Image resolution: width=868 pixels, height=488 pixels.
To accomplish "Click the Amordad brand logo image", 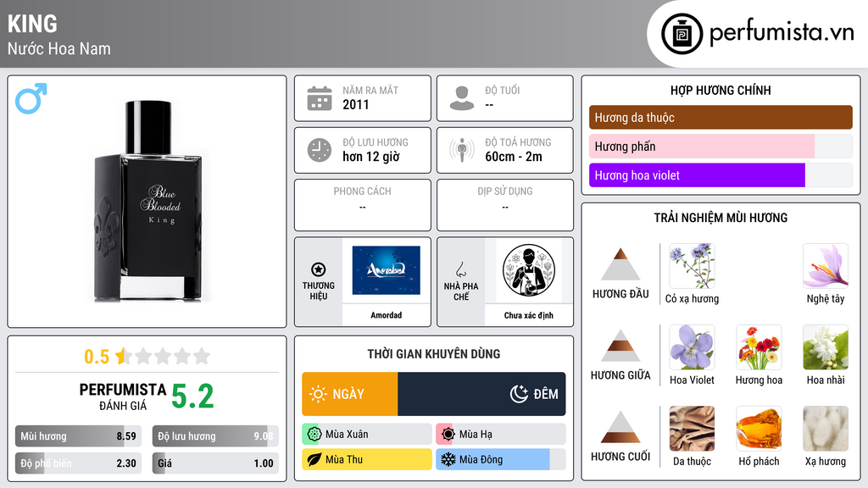I will (387, 270).
